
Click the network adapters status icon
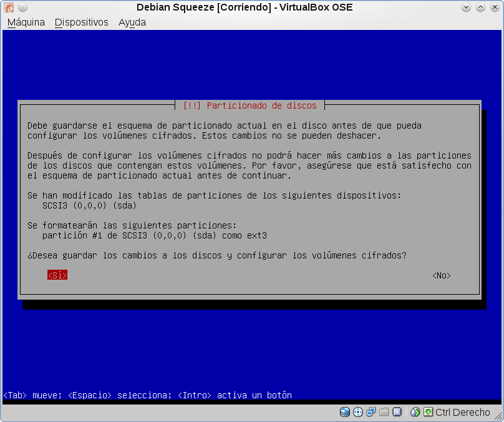pos(371,412)
